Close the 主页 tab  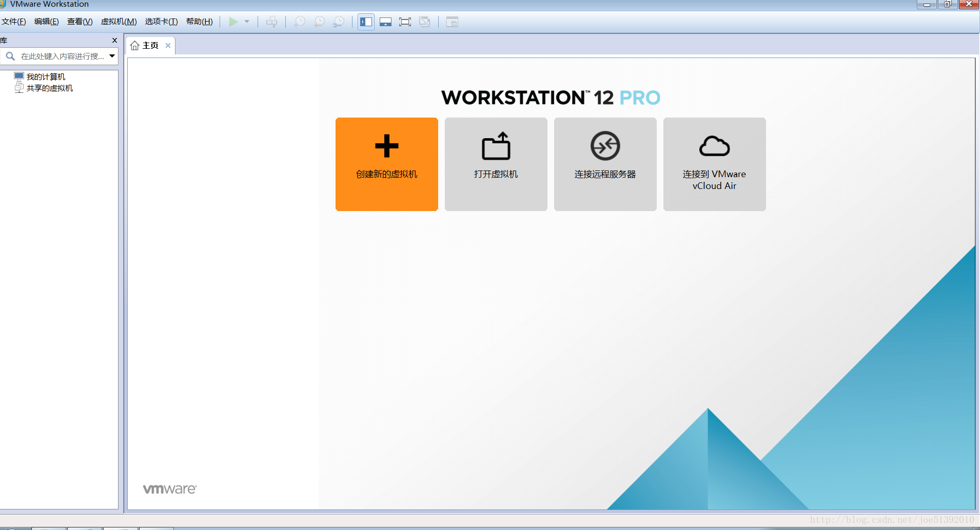tap(168, 46)
